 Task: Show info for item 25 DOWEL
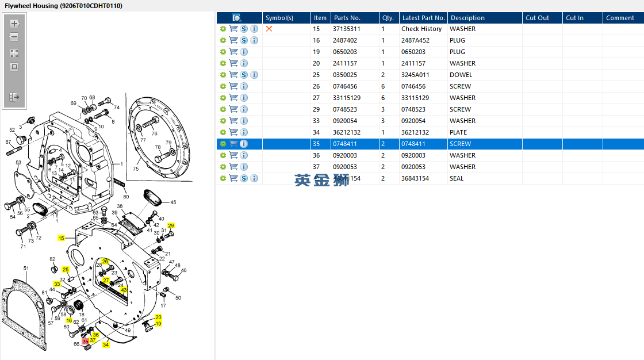point(254,75)
